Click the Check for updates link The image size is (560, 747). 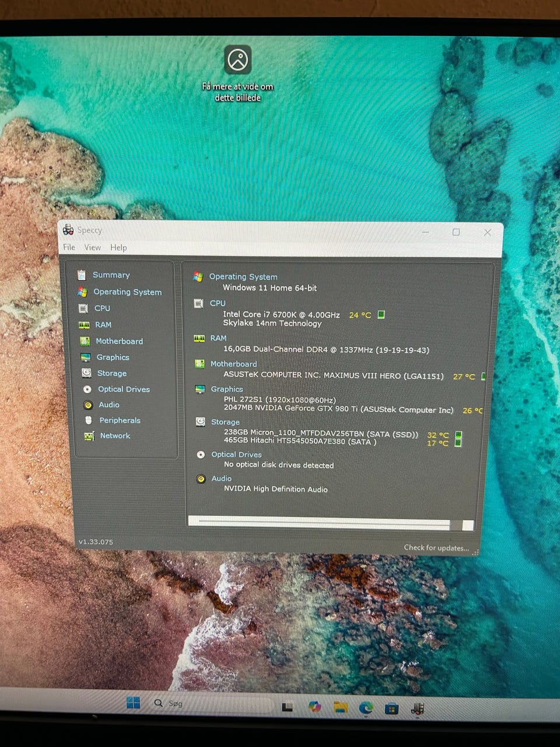436,547
